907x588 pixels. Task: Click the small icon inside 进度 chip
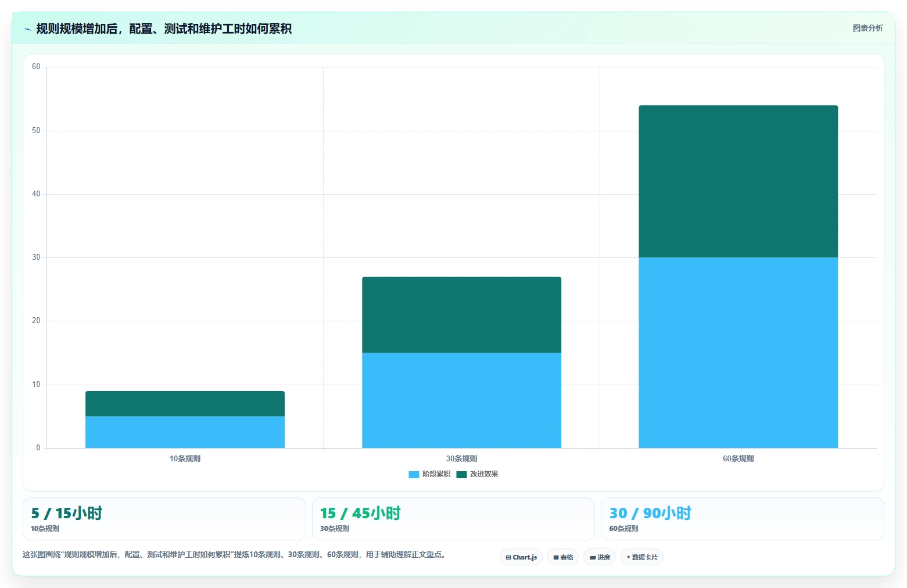[x=593, y=558]
